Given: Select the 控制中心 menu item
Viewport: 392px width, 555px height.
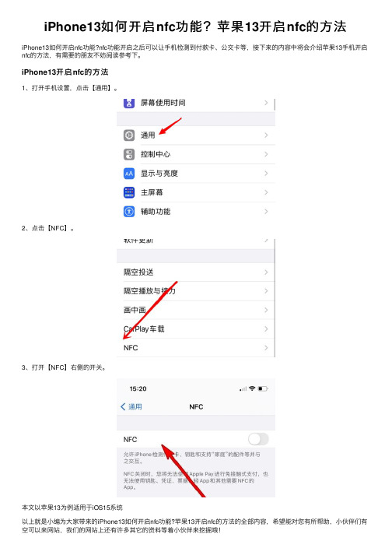Looking at the screenshot, I should (196, 154).
